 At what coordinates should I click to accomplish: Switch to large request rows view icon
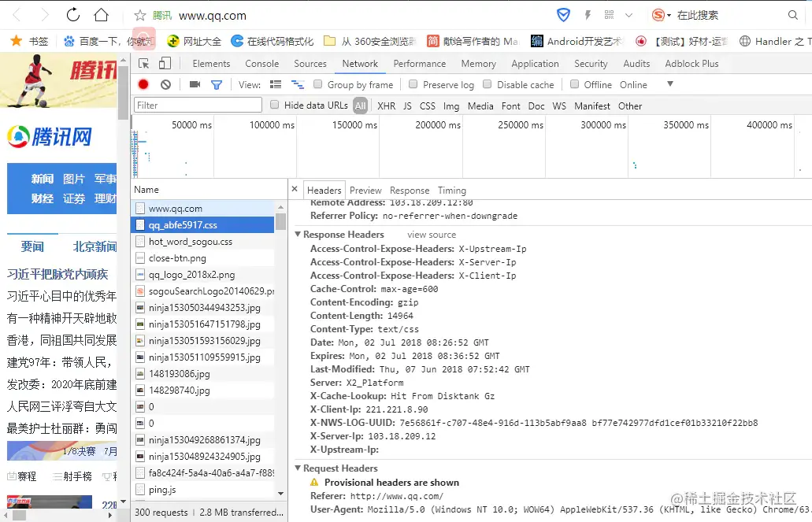[x=276, y=84]
